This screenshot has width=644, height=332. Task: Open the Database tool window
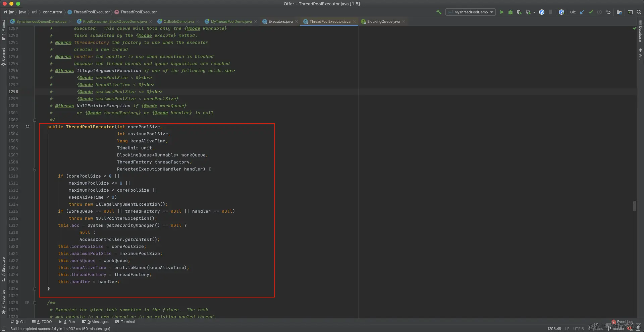(x=640, y=31)
